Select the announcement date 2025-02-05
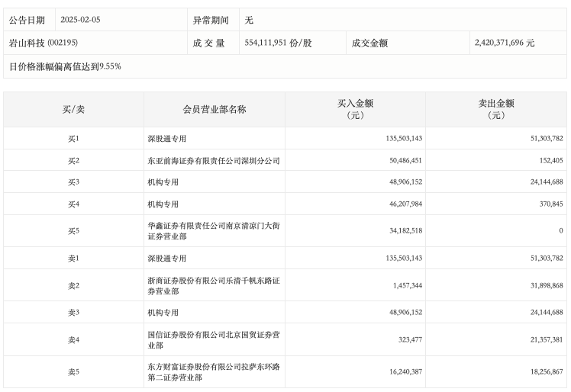The image size is (571, 392). pos(79,20)
